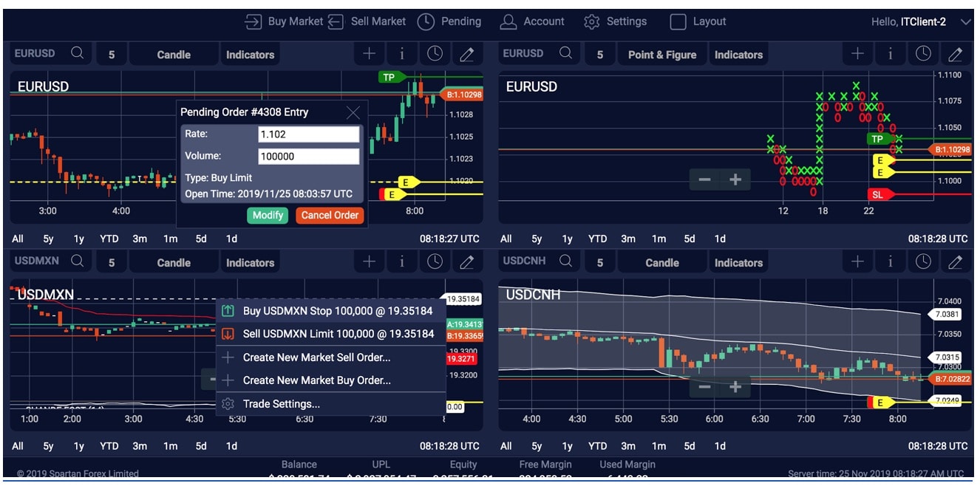Image resolution: width=980 pixels, height=486 pixels.
Task: Select 3m range under Point & Figure chart
Action: click(x=628, y=239)
